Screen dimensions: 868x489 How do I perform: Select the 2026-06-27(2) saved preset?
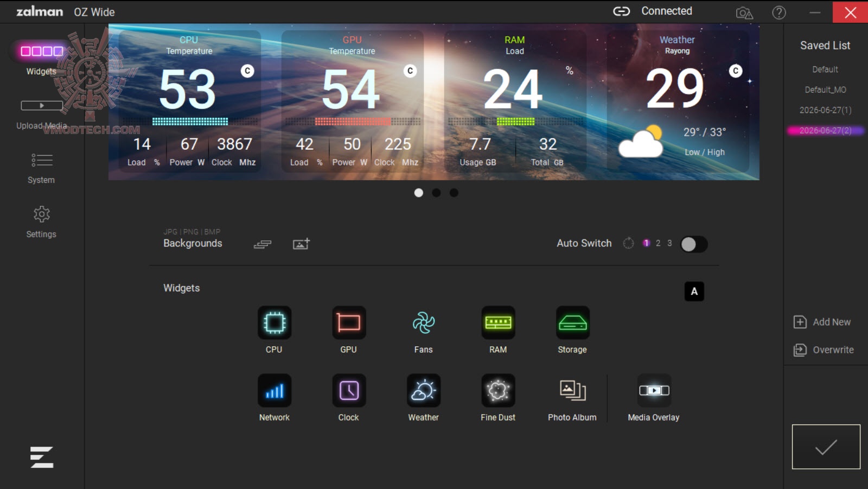tap(825, 130)
